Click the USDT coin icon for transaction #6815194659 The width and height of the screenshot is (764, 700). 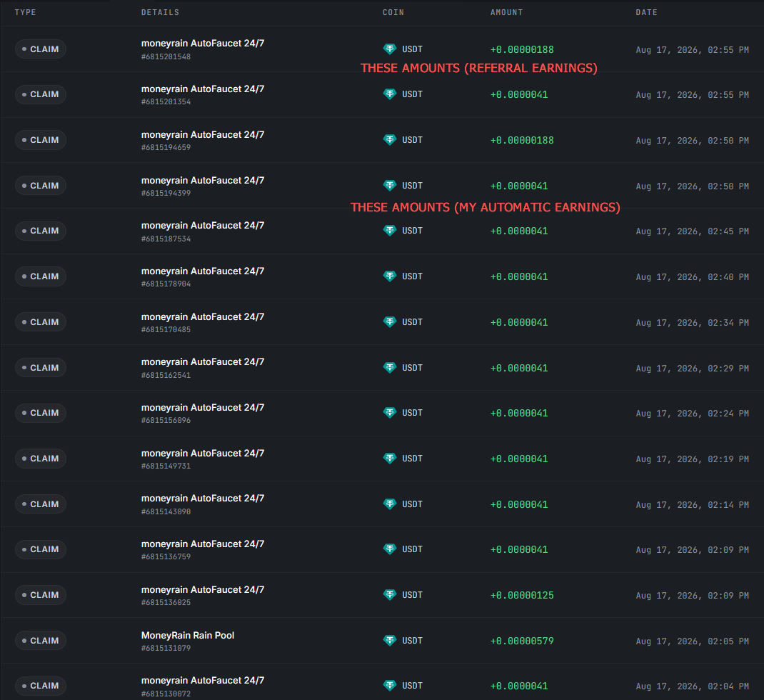click(390, 140)
